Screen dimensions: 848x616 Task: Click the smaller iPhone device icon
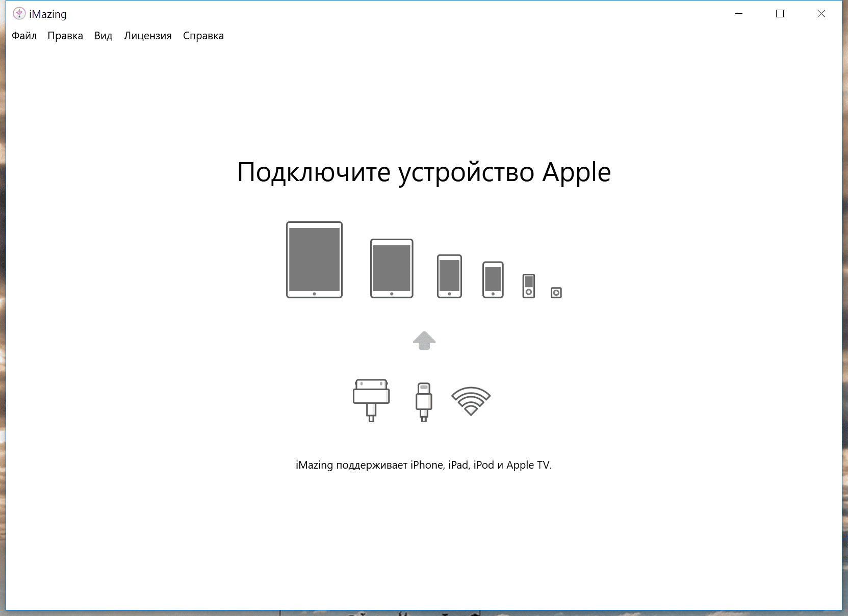493,279
